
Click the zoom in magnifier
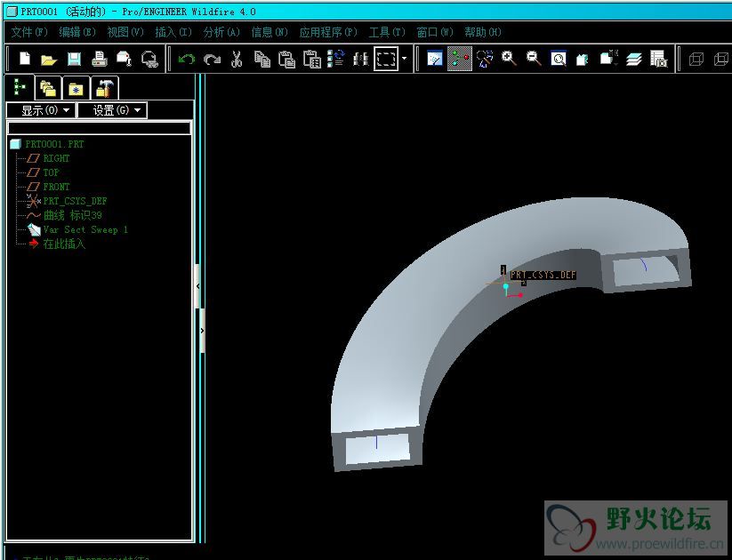tap(509, 60)
